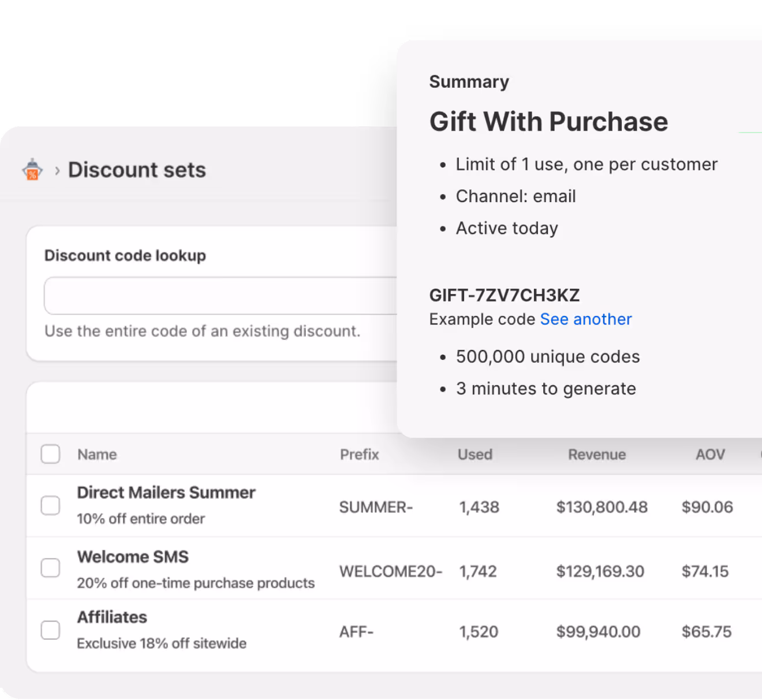
Task: Toggle the select-all checkbox in table header
Action: coord(50,454)
